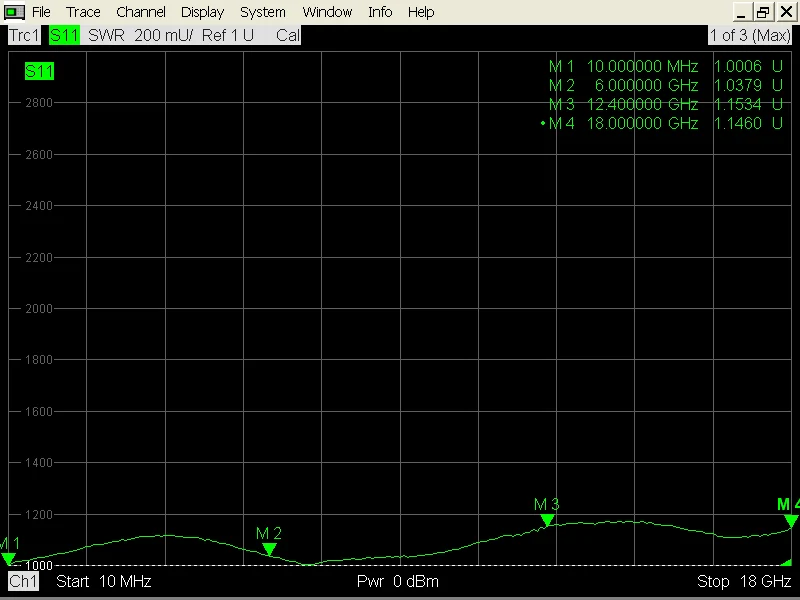Close the application window

pos(786,12)
